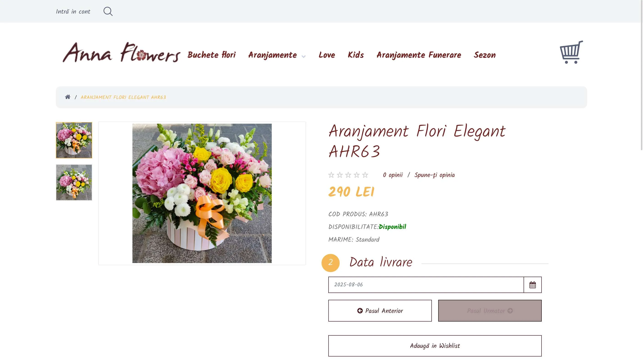Image resolution: width=643 pixels, height=364 pixels.
Task: Open the search magnifier icon
Action: (108, 11)
